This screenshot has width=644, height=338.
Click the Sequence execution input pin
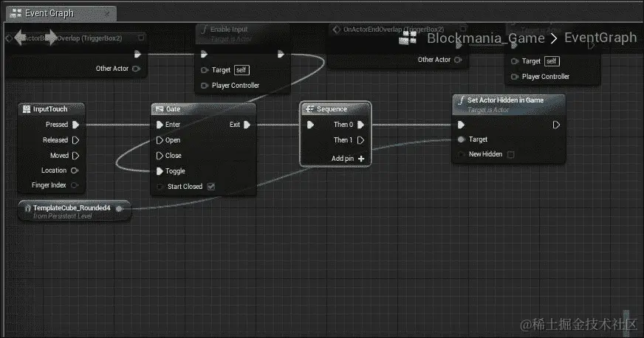310,124
